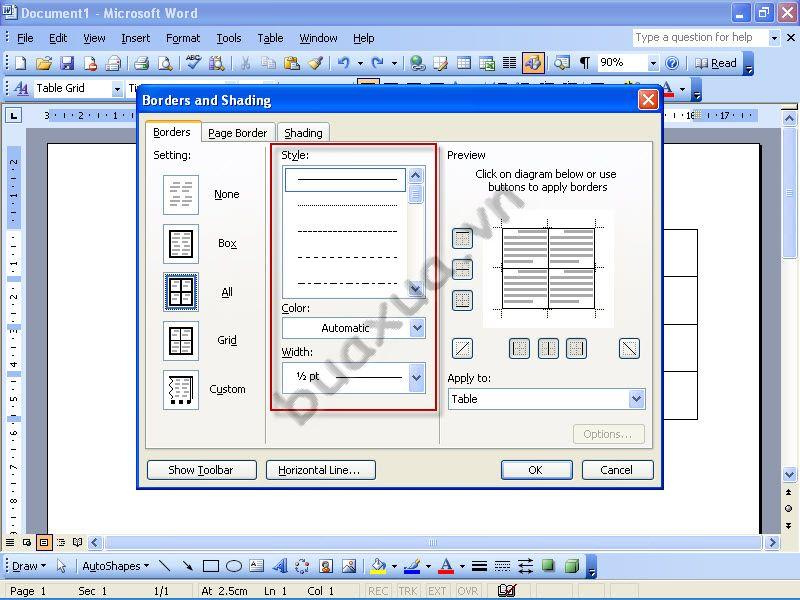Click the Type a question field

click(700, 37)
